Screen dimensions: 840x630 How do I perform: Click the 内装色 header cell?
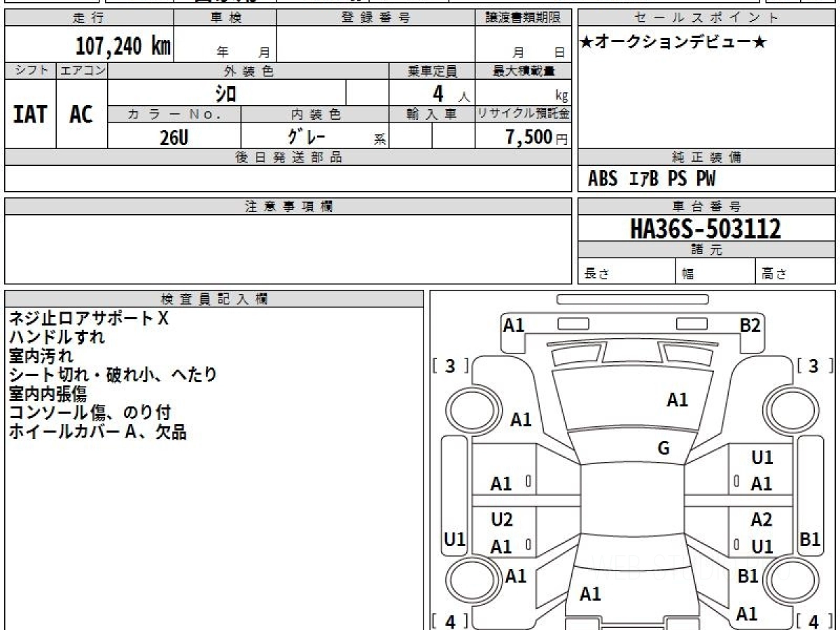[315, 114]
